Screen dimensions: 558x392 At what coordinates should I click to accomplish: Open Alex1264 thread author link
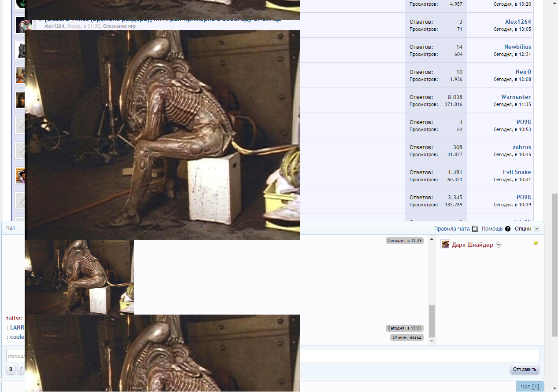55,26
